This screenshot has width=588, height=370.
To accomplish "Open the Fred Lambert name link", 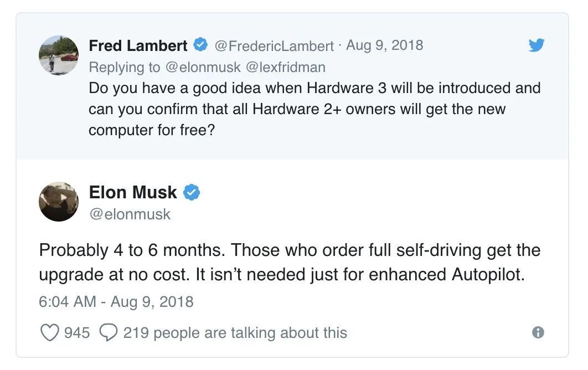I will (x=138, y=46).
